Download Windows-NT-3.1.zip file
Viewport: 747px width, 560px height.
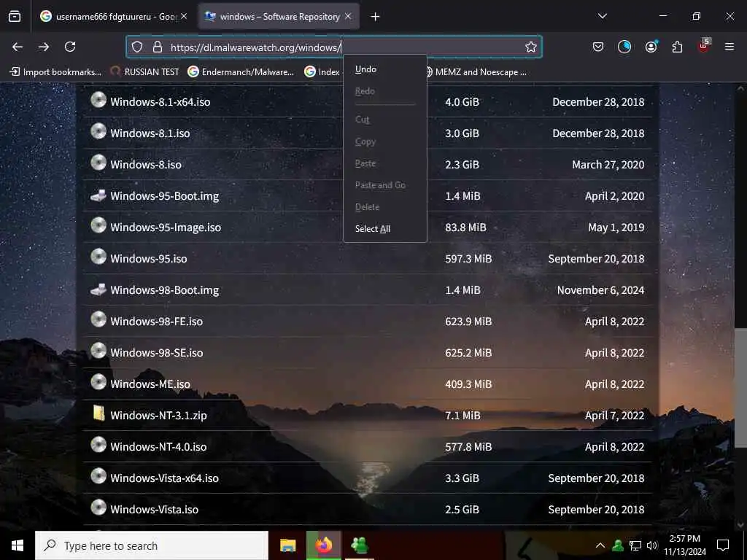tap(158, 415)
